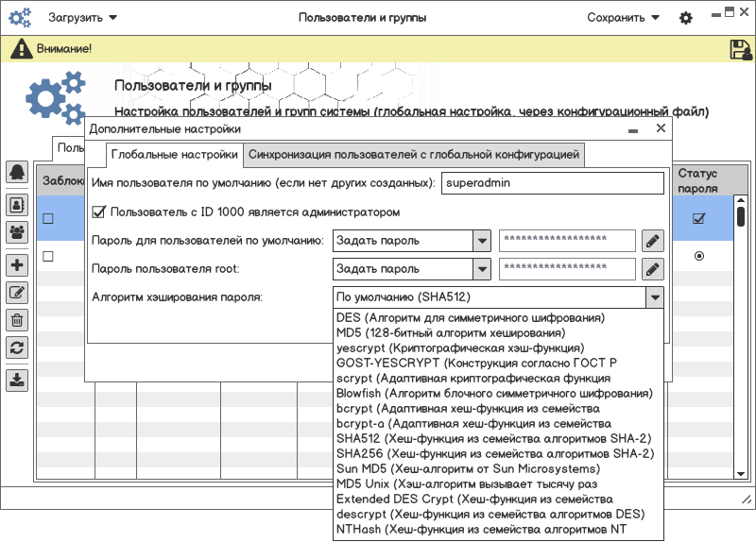Open settings via the gear icon
The image size is (756, 542).
click(686, 18)
